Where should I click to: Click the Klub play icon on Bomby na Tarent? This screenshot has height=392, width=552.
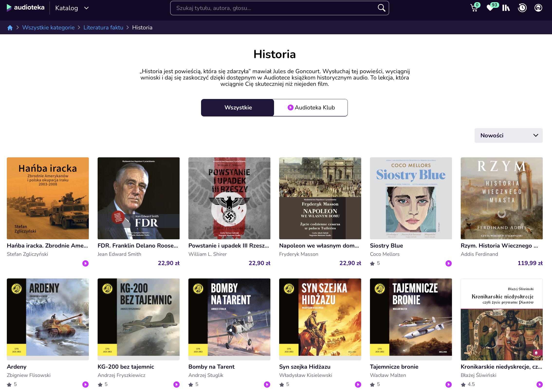point(267,384)
